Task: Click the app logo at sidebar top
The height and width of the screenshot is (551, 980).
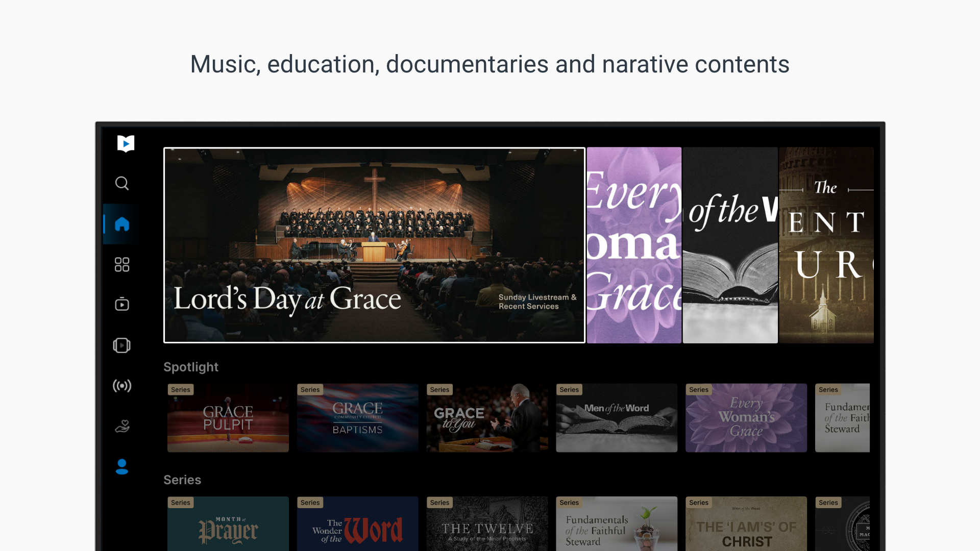Action: click(x=126, y=143)
